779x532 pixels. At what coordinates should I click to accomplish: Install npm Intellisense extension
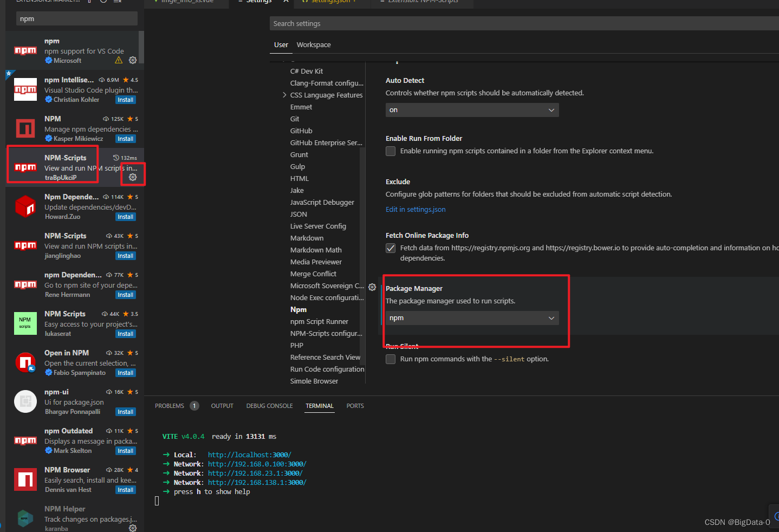point(126,100)
